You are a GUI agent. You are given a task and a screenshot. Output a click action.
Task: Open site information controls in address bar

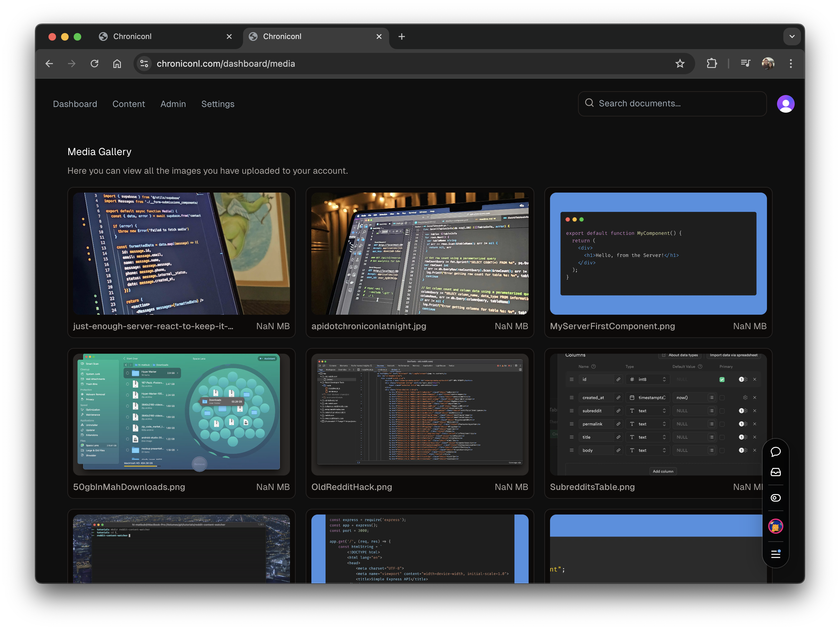144,64
